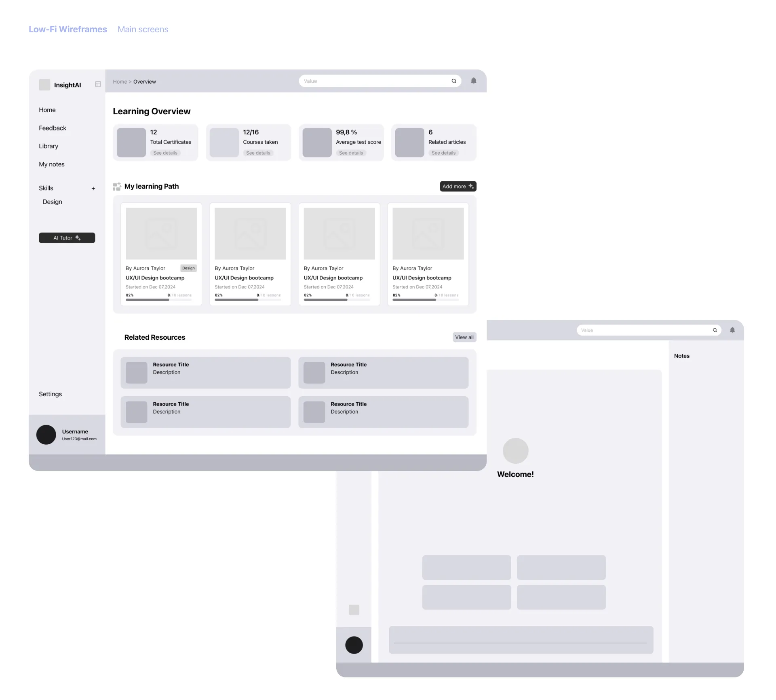Click the notification bell icon
The height and width of the screenshot is (700, 776).
pyautogui.click(x=474, y=81)
